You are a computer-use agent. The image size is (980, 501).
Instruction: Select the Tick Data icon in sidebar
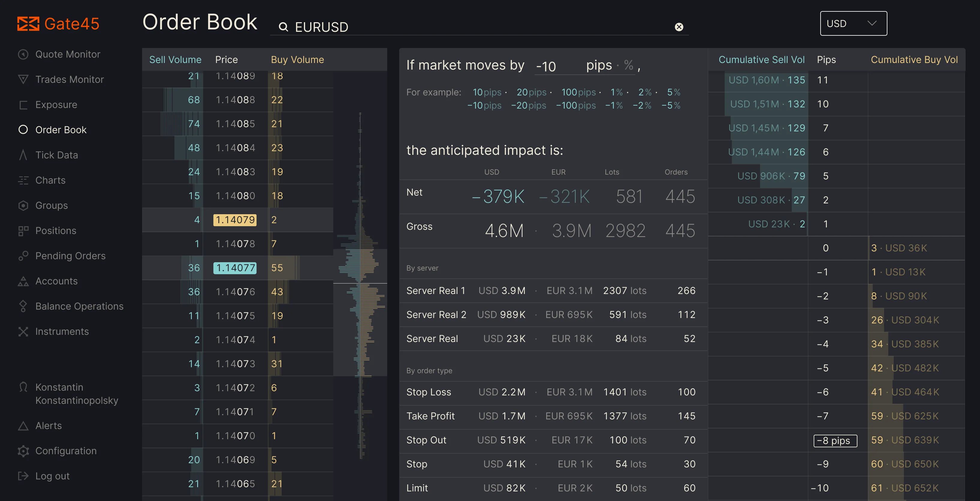click(x=23, y=155)
